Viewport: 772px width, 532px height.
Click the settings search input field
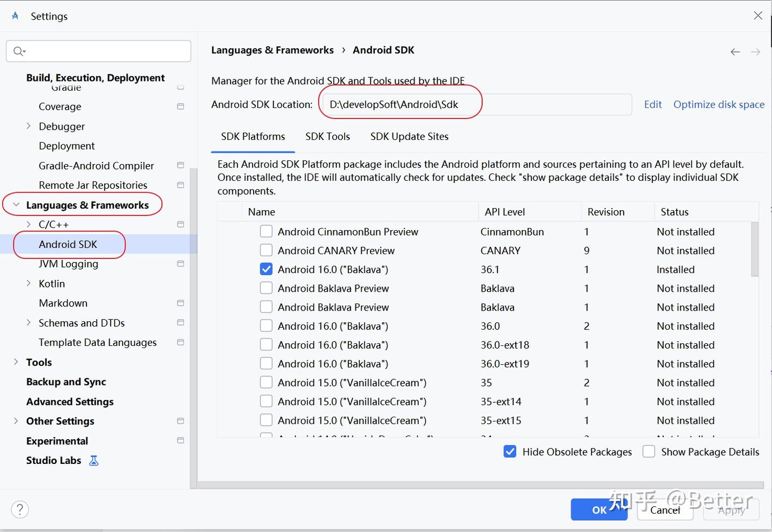tap(99, 51)
